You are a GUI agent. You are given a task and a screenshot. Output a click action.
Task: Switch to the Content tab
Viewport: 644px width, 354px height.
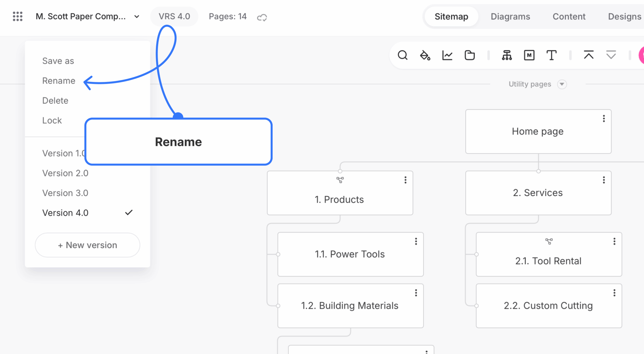569,16
